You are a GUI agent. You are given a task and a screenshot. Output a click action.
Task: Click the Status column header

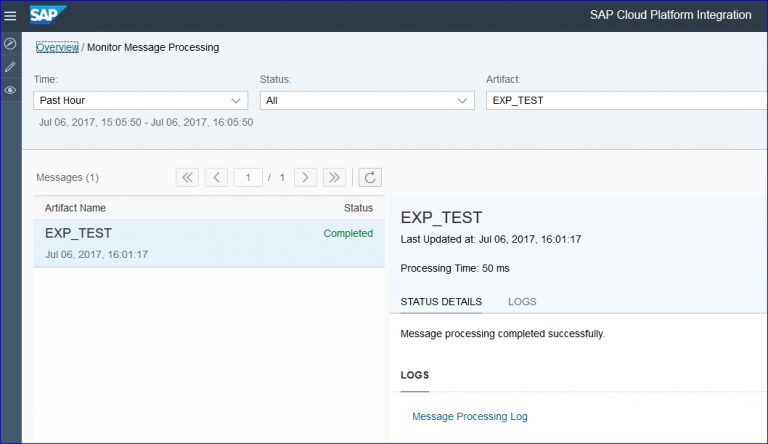pos(358,208)
